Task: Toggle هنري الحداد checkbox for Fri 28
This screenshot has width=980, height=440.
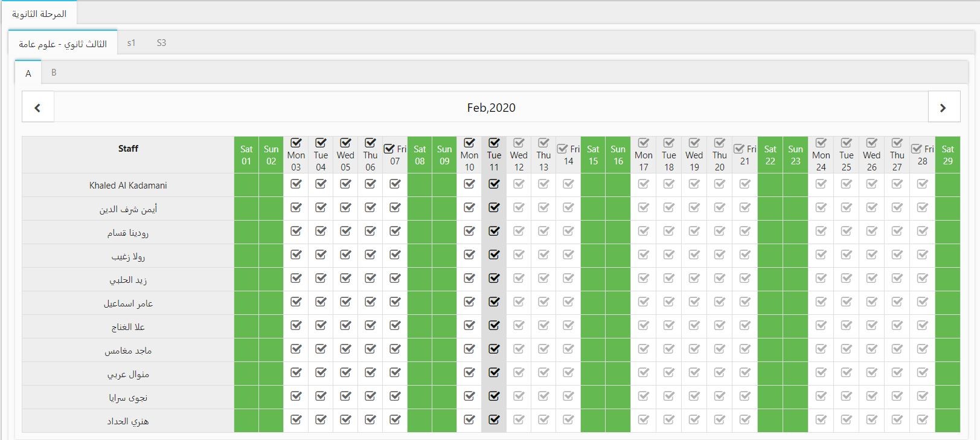Action: tap(923, 420)
